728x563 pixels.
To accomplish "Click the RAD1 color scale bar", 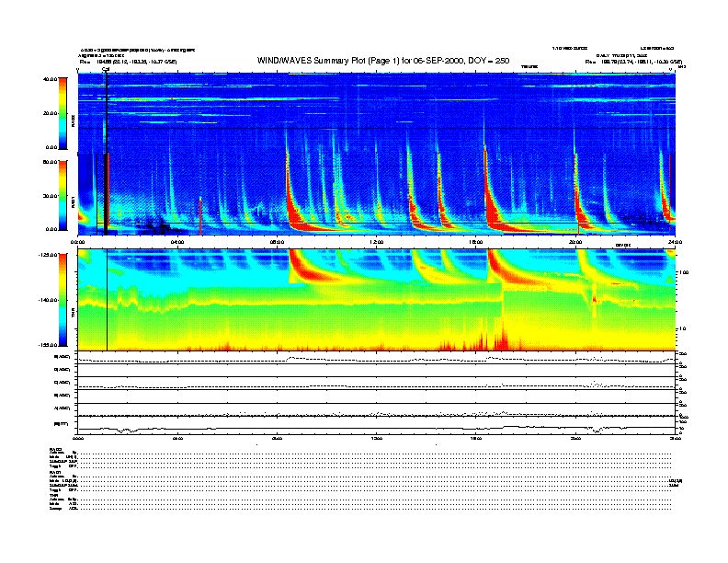I will point(63,196).
